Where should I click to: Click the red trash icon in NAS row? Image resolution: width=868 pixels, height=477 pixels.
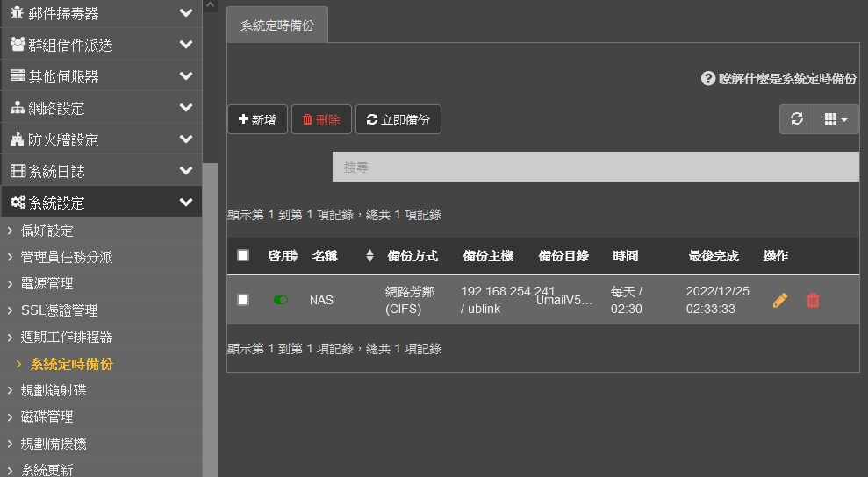(x=813, y=300)
